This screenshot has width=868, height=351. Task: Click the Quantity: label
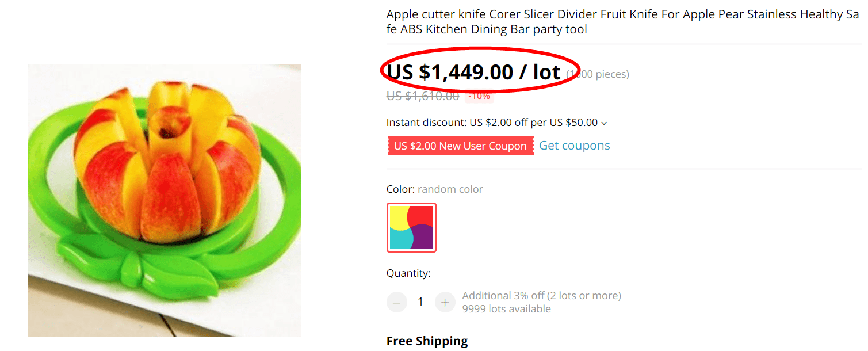coord(408,273)
